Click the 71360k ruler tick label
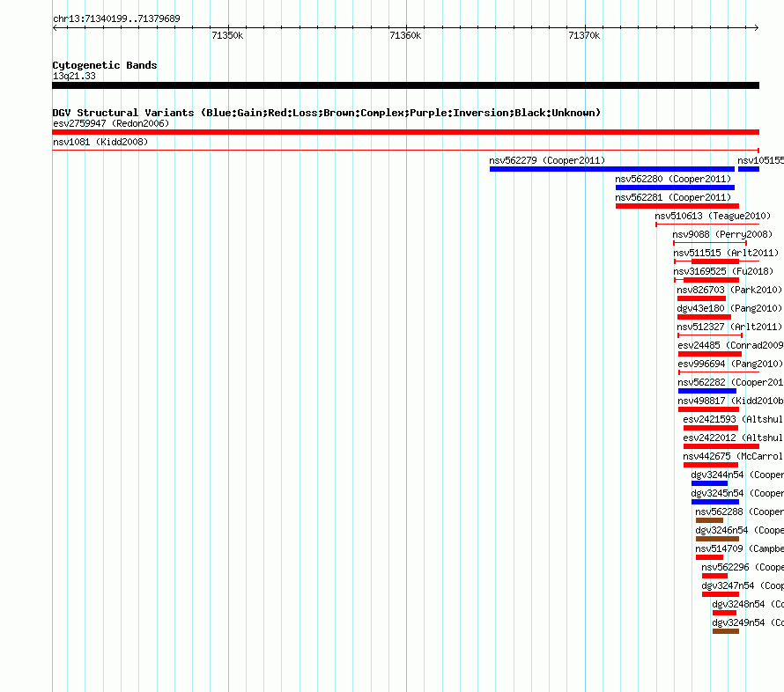 click(x=405, y=35)
